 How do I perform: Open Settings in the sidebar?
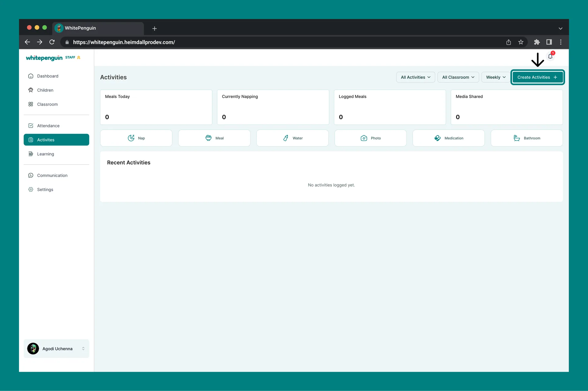pyautogui.click(x=56, y=189)
